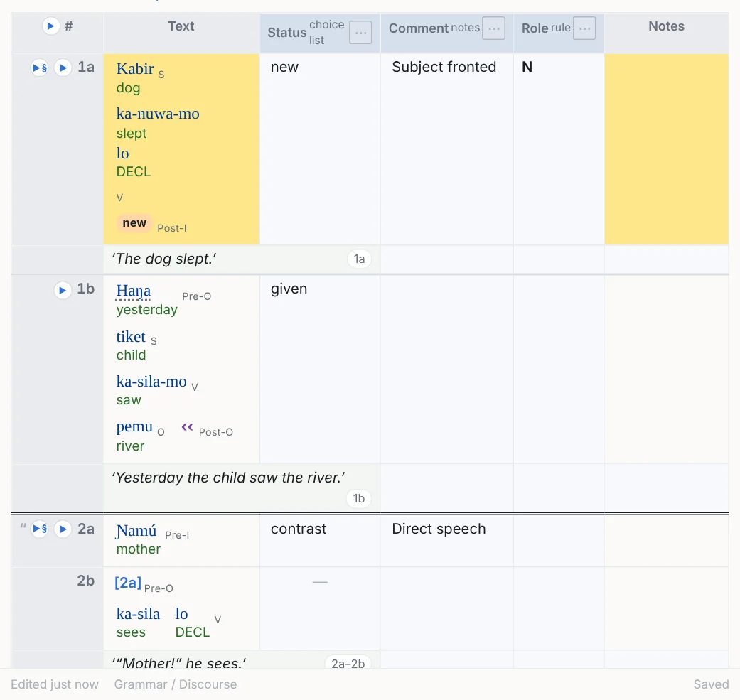This screenshot has height=700, width=740.
Task: Click the yellow highlighted Notes cell for 1a
Action: [666, 149]
